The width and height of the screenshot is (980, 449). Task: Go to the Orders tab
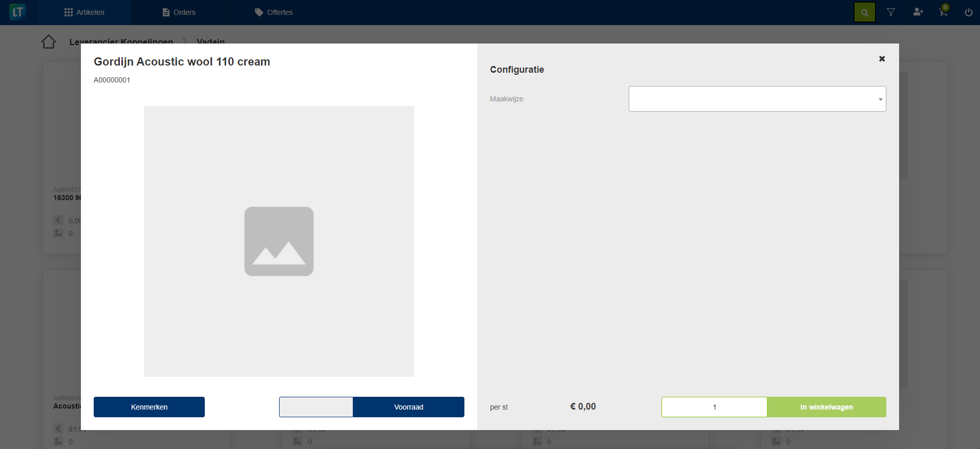click(x=179, y=12)
